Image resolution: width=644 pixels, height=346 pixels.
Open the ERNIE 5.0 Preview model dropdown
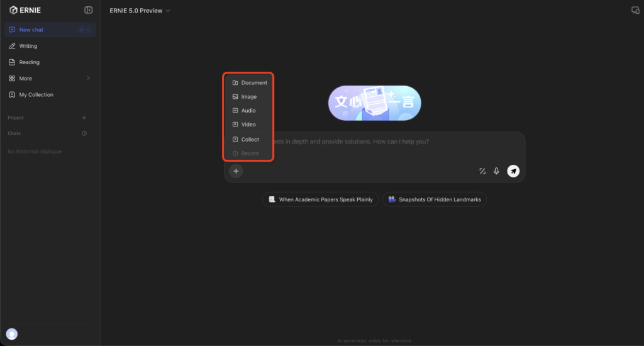[140, 11]
